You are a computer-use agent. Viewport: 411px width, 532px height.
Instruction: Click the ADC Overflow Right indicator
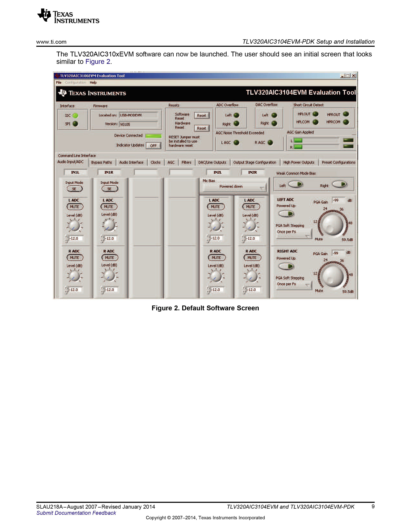(x=236, y=123)
